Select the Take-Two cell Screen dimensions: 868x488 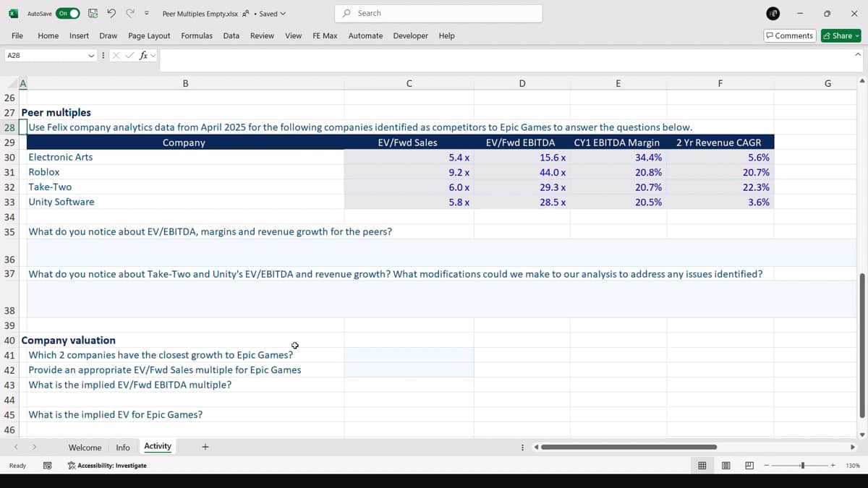(185, 187)
